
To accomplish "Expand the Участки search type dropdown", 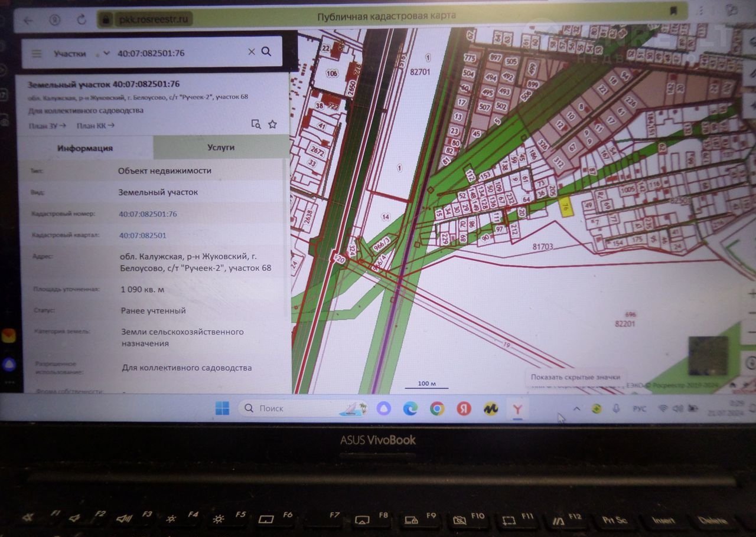I will coord(106,53).
